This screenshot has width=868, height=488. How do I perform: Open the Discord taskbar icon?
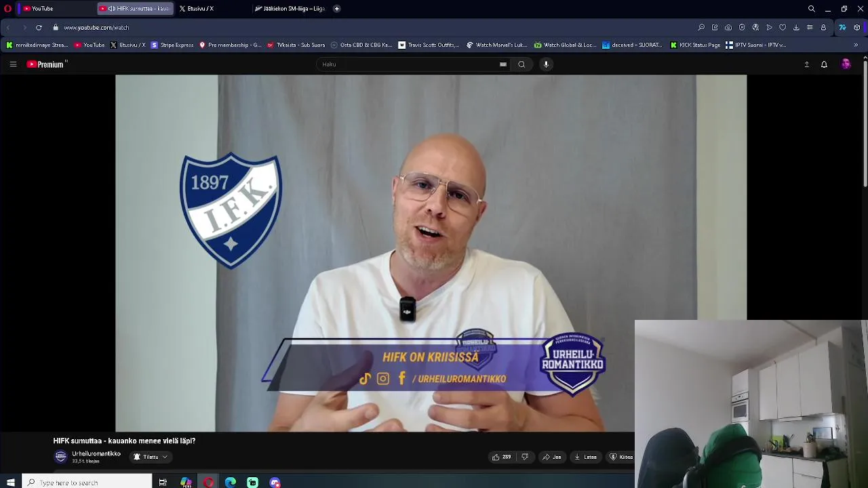click(x=275, y=483)
